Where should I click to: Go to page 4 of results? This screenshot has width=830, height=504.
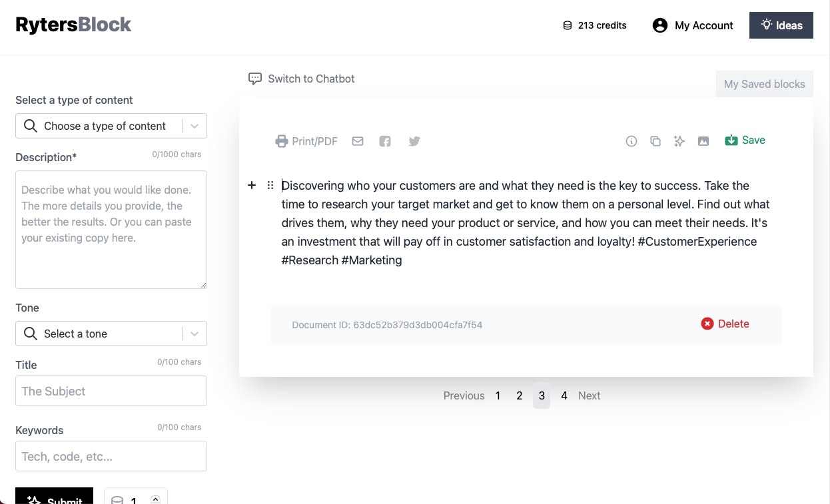click(x=564, y=395)
